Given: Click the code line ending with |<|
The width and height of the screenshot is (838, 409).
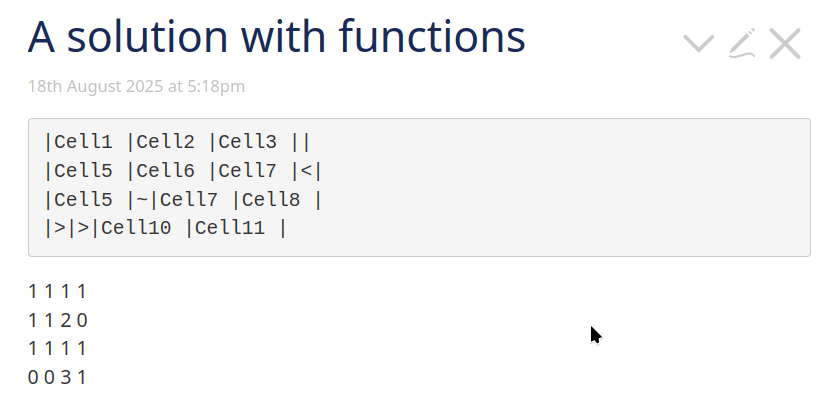Looking at the screenshot, I should pos(183,171).
